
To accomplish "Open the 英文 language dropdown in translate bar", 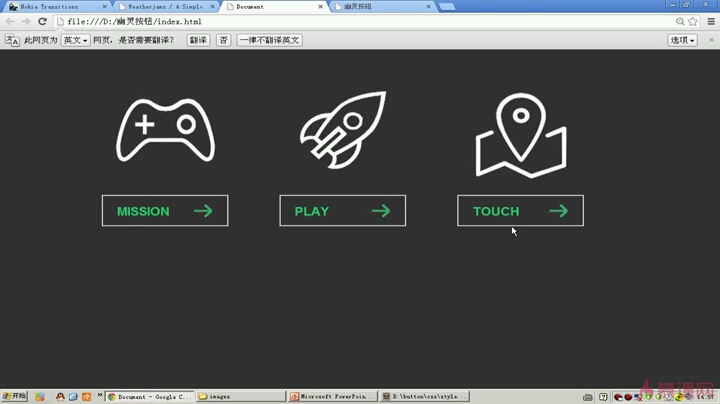I will (75, 40).
